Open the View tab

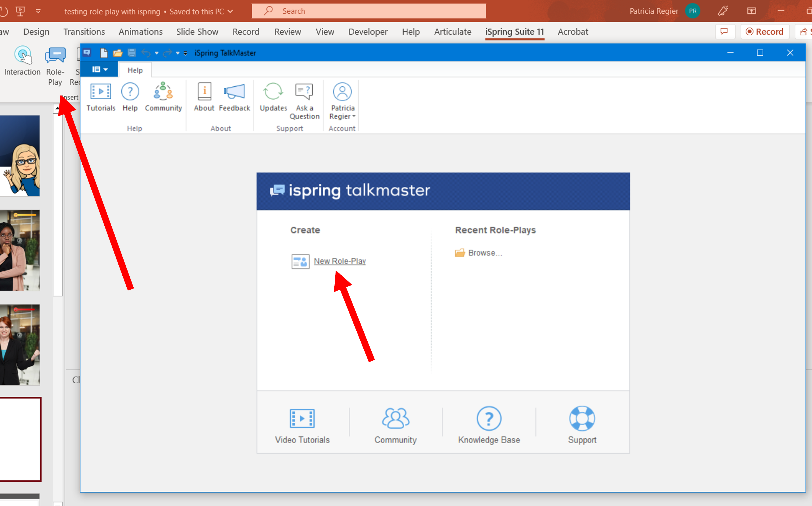(x=325, y=32)
